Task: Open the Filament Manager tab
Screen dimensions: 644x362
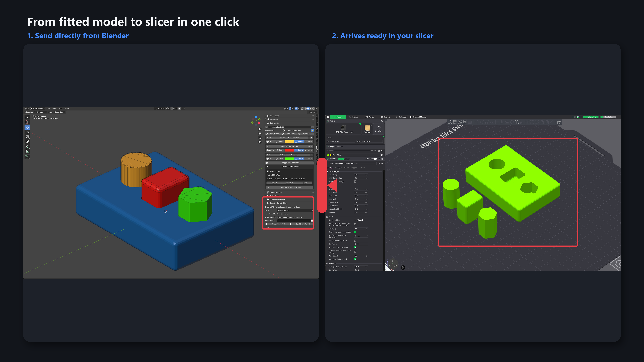Action: pos(418,117)
